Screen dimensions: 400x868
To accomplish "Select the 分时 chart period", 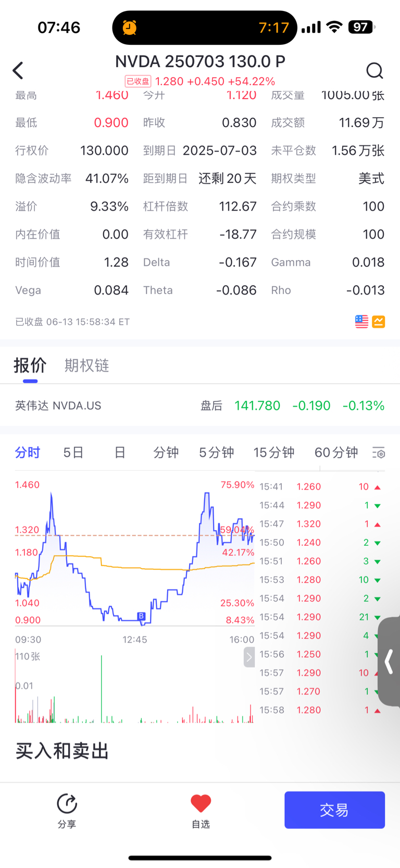I will [27, 453].
